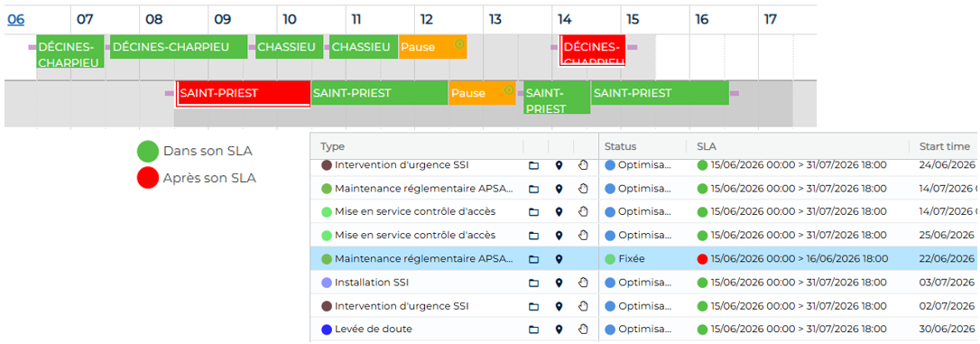Select the red DÉCINES-CHARPIEU task block
Screen dimensions: 980x344
click(592, 50)
